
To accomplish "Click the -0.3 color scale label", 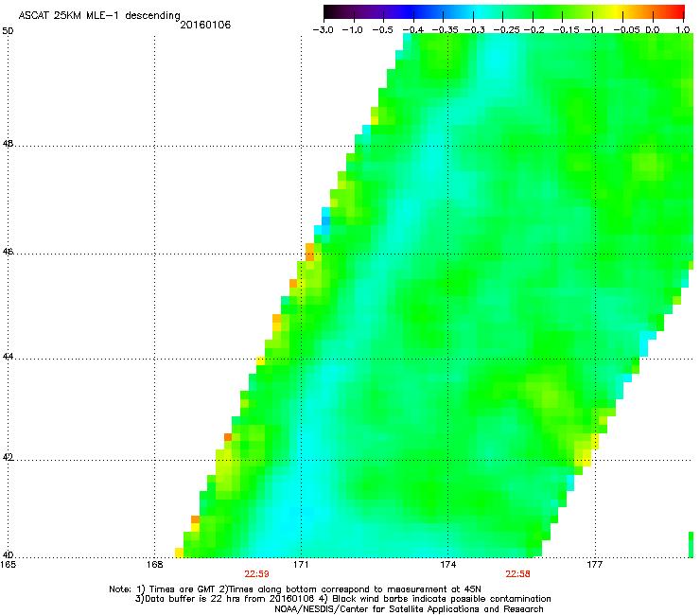I will click(x=474, y=30).
